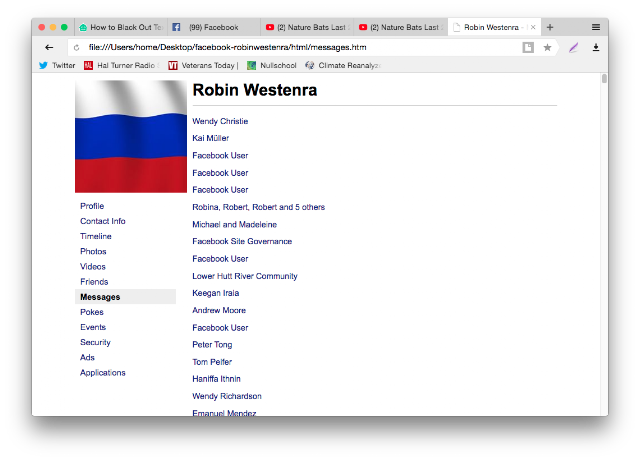640x461 pixels.
Task: Switch to second Nature Bats Last tab
Action: [401, 27]
